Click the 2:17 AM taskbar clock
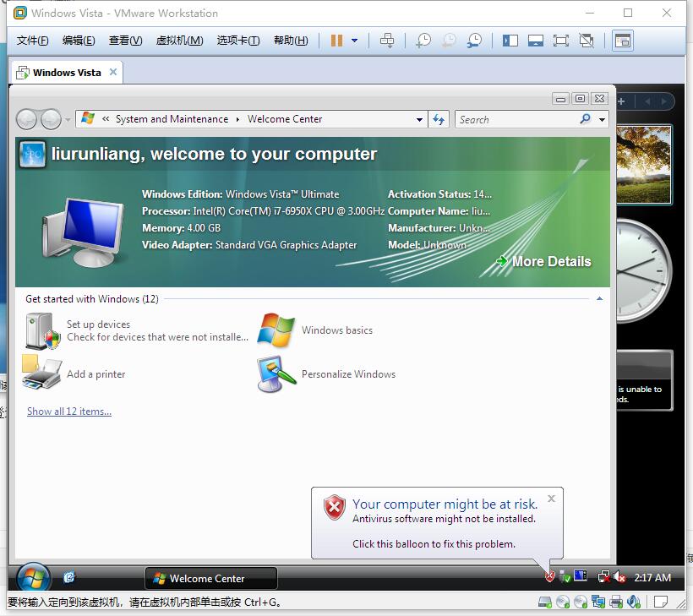693x616 pixels. pyautogui.click(x=652, y=578)
